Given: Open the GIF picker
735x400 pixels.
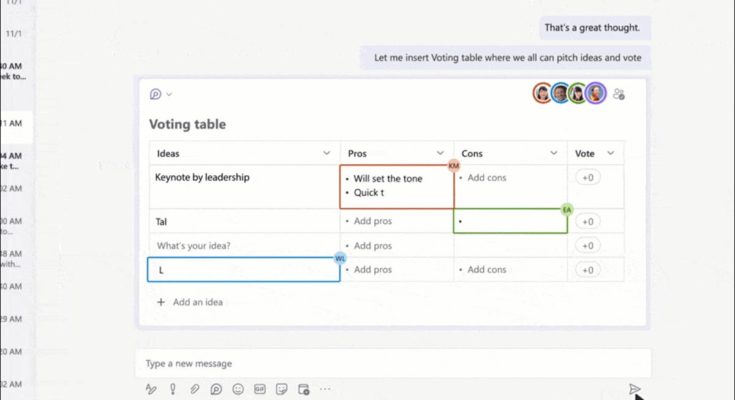Looking at the screenshot, I should pyautogui.click(x=260, y=389).
